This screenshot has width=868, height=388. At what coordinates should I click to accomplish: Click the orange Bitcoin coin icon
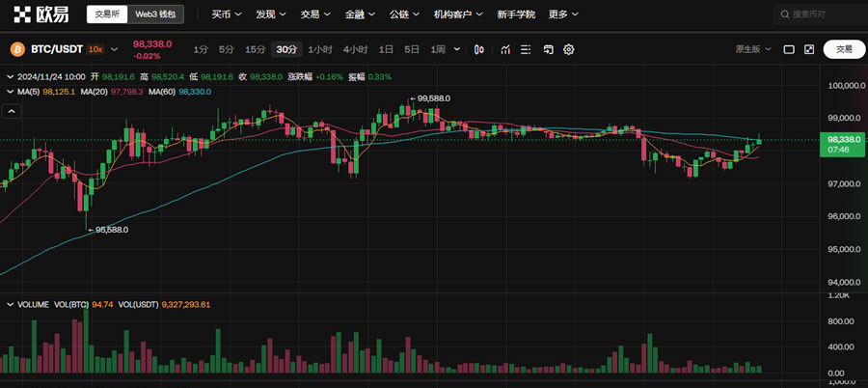click(17, 48)
